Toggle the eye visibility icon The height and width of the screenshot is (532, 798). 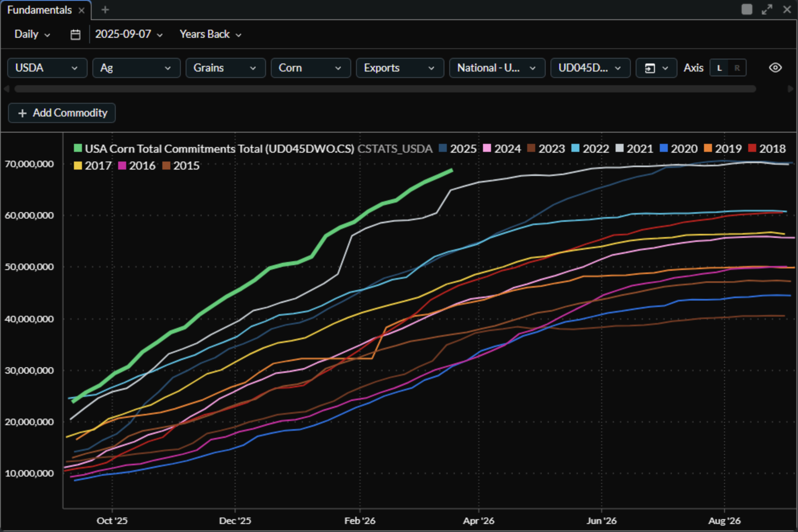point(775,68)
